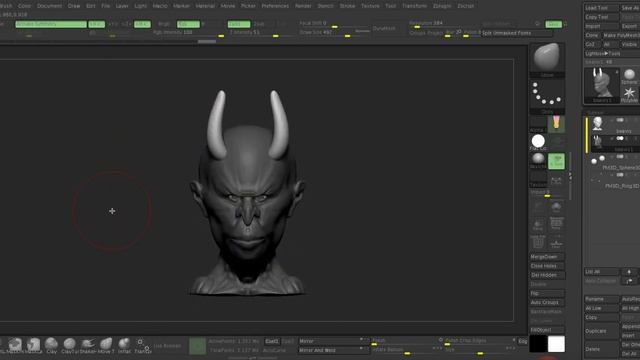Click the Copy Tool button
Viewport: 640px width, 360px height.
pyautogui.click(x=602, y=17)
